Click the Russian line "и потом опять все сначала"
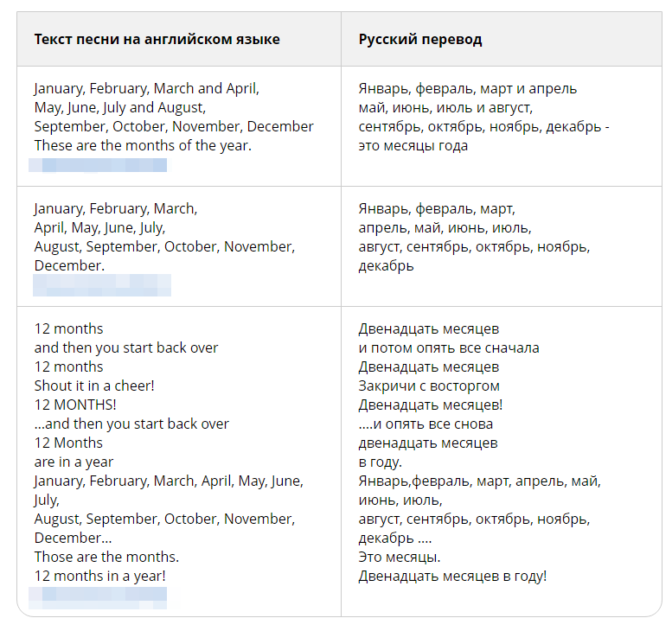 pos(449,347)
